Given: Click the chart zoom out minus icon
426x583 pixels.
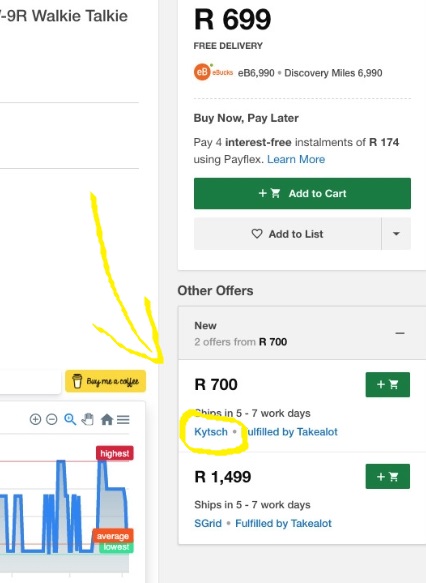Looking at the screenshot, I should click(52, 419).
